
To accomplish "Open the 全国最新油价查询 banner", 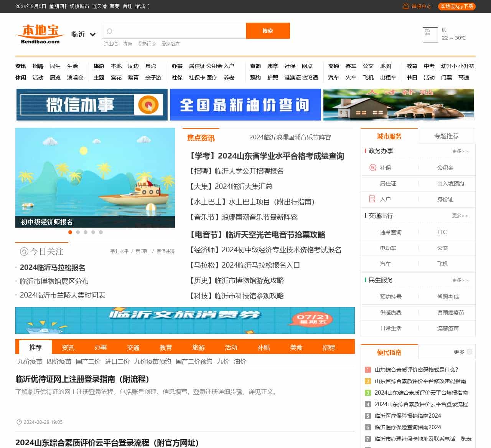I will (x=245, y=104).
